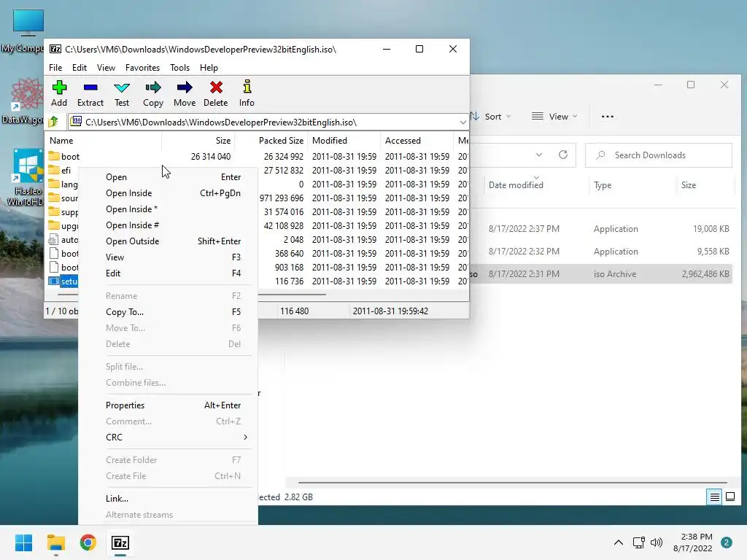Open the Sort dropdown in Explorer

(491, 116)
